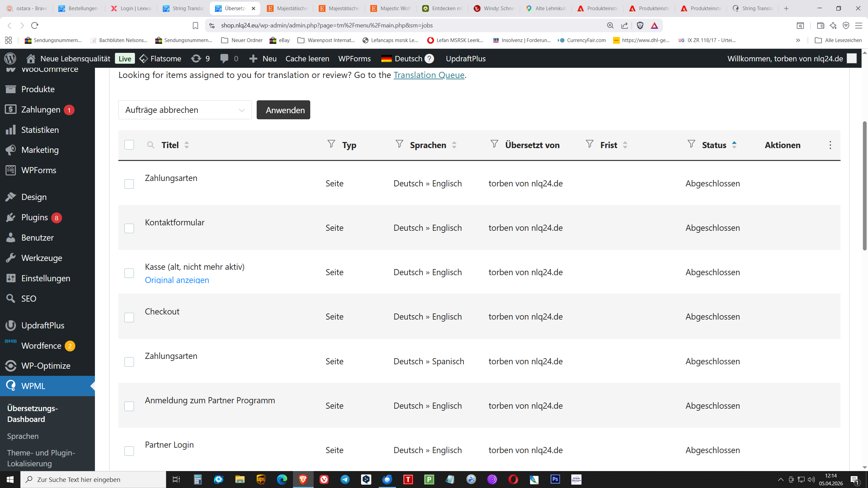Click the Deutsch language help question mark

coord(429,59)
